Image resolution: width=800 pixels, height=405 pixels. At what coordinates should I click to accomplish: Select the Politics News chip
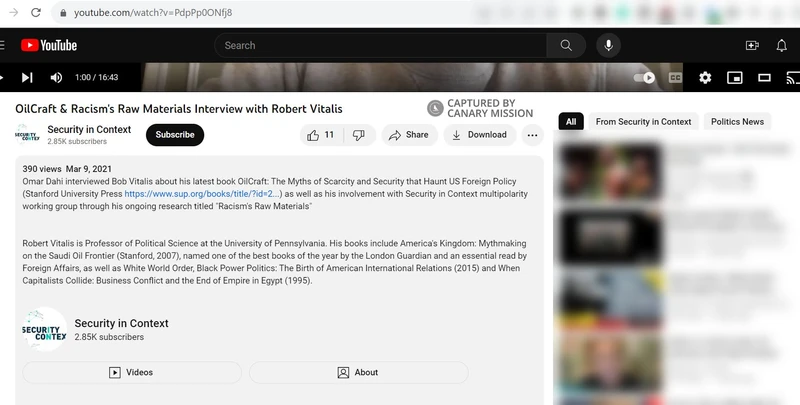pos(737,121)
